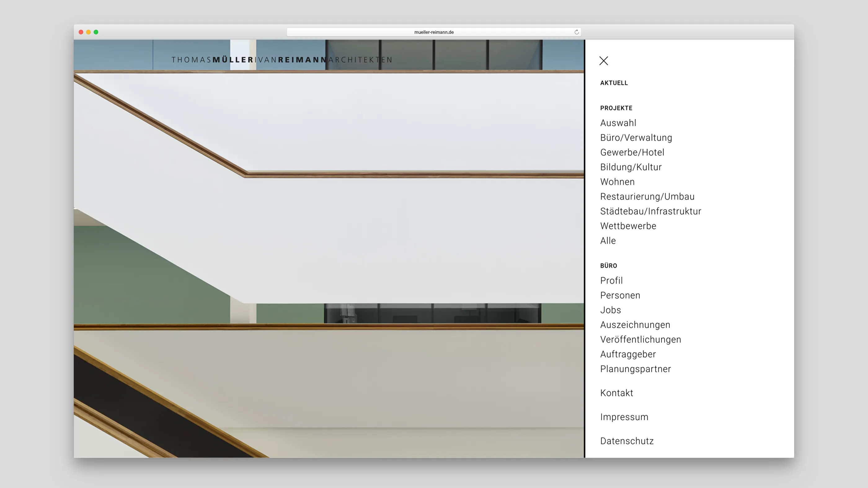Go to the Wohnen projects
The height and width of the screenshot is (488, 868).
tap(617, 182)
